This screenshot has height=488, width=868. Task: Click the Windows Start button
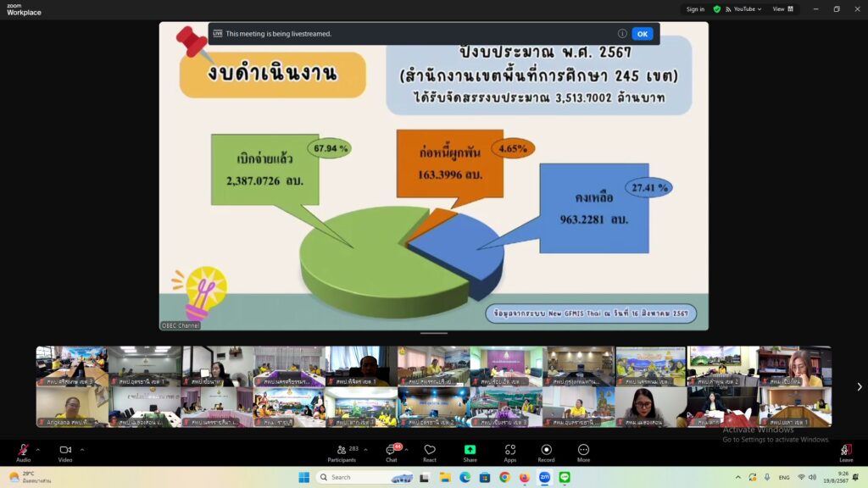pos(303,477)
